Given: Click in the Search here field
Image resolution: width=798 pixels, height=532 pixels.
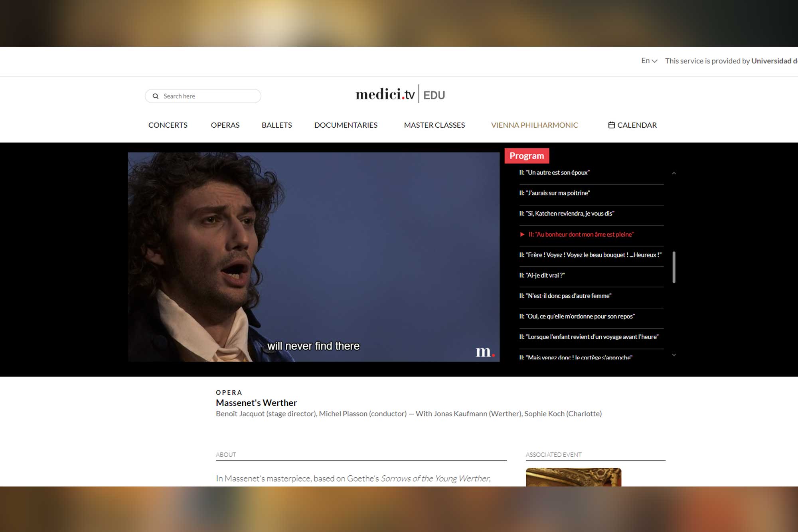Looking at the screenshot, I should (203, 96).
